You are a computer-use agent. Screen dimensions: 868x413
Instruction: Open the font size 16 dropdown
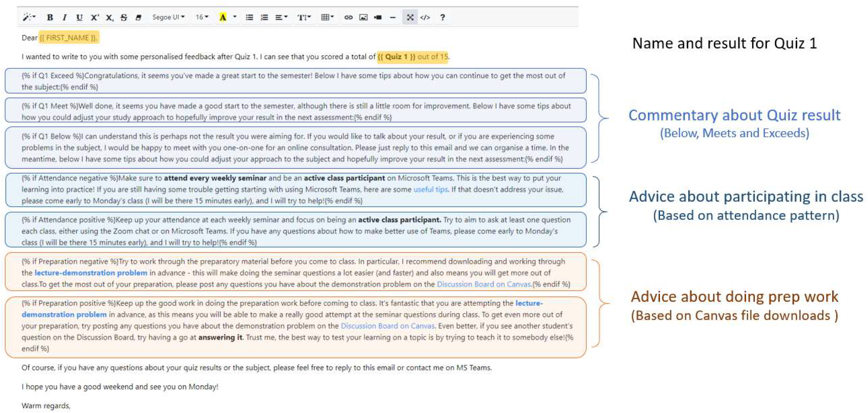202,17
